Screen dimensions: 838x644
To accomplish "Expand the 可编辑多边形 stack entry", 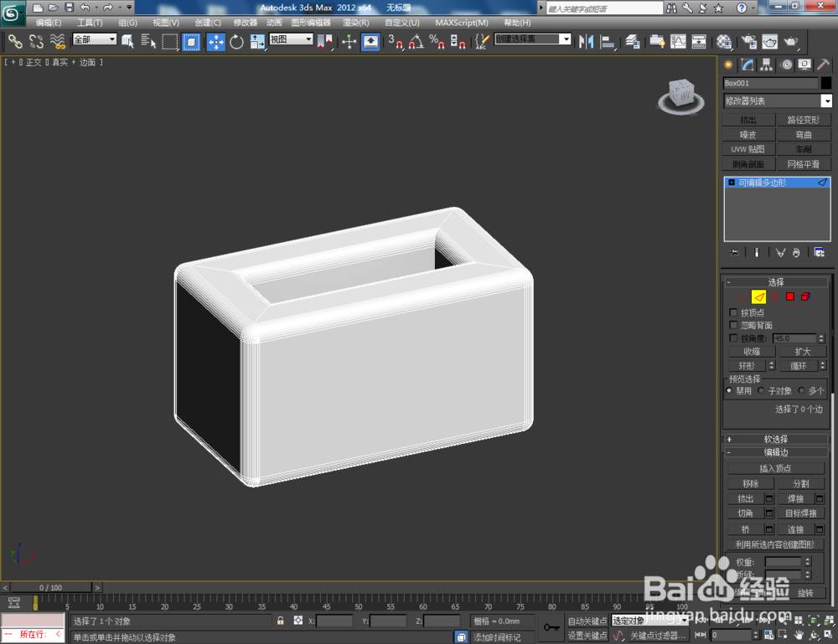I will [732, 183].
